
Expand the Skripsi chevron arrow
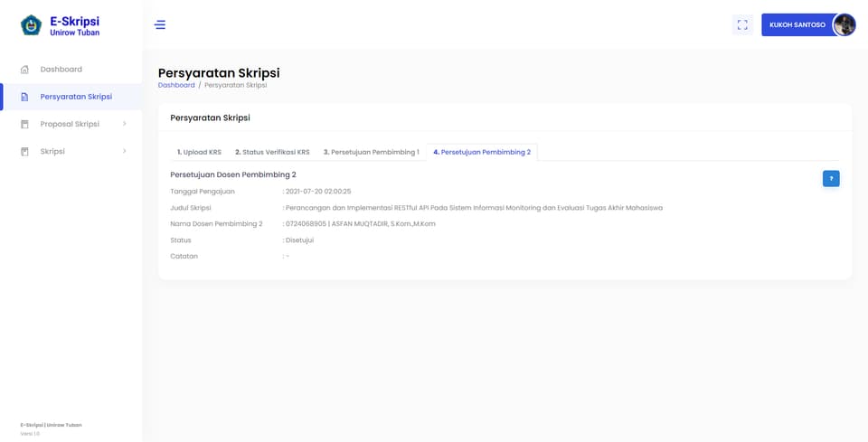[x=125, y=150]
